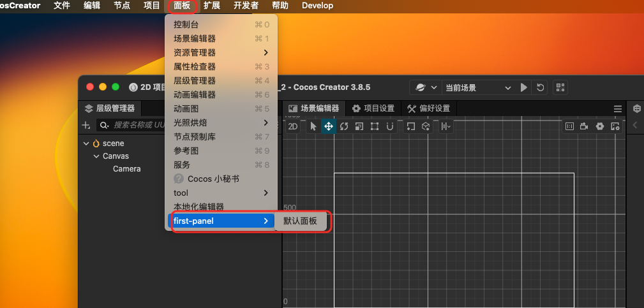
Task: Click the right-side panel cube icon
Action: pyautogui.click(x=636, y=108)
